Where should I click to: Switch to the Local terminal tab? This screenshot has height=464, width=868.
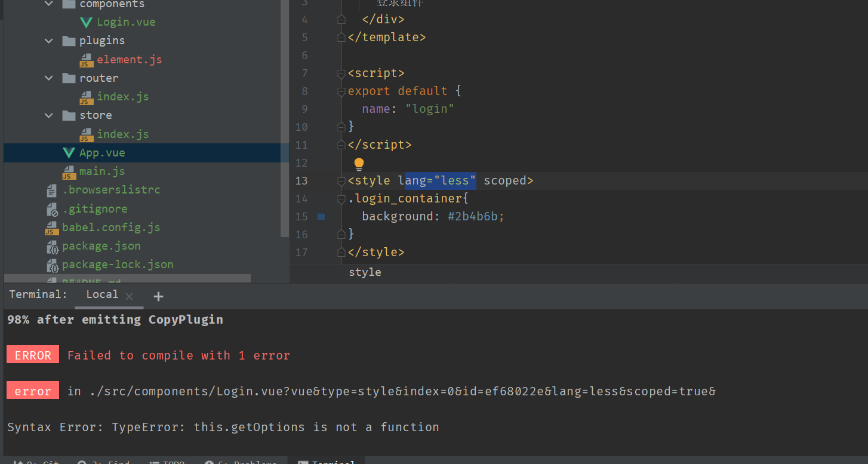click(x=101, y=294)
